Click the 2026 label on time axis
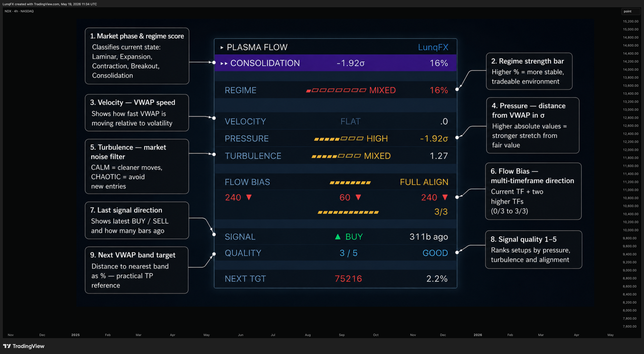Screen dimensions: 644x354 (x=478, y=335)
